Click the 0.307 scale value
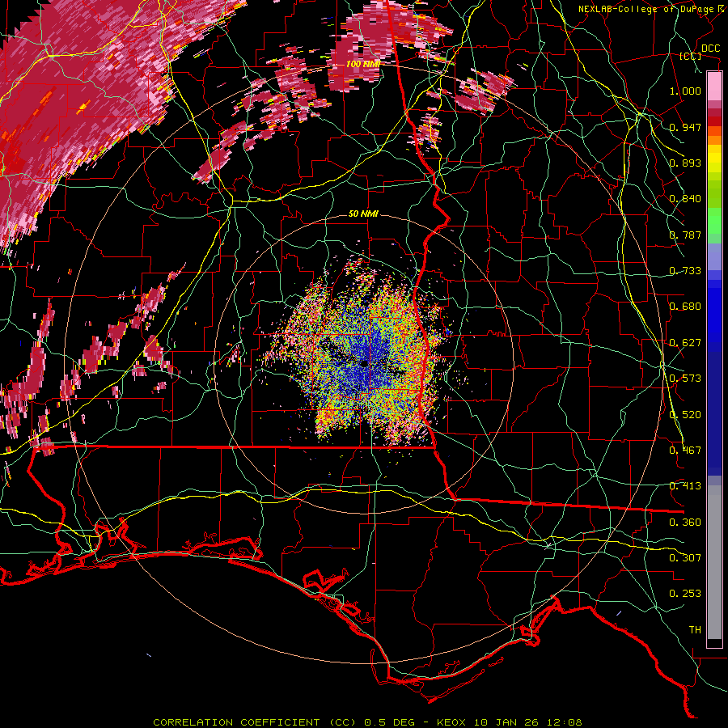Screen dimensions: 728x728 coord(685,558)
